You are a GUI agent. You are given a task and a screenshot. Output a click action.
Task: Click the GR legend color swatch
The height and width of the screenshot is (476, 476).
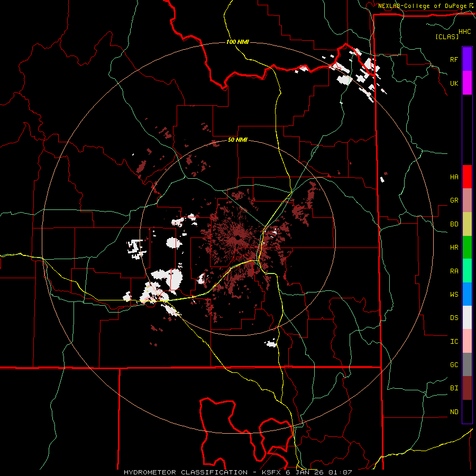pyautogui.click(x=467, y=200)
